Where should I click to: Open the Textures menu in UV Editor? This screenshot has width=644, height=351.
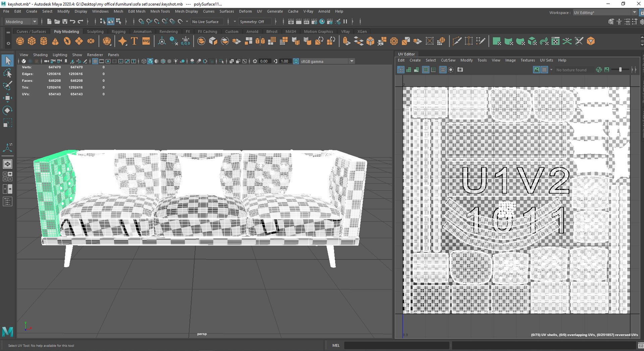point(528,60)
